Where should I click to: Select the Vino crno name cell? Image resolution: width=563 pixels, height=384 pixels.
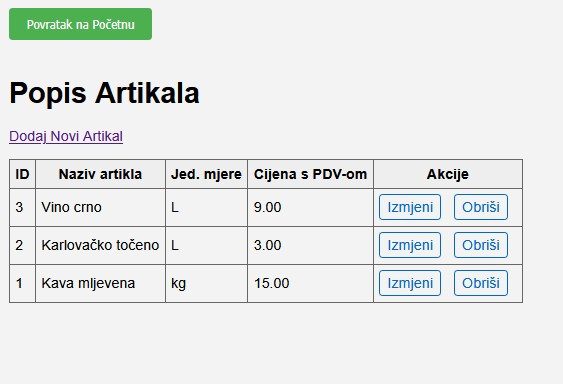[x=101, y=207]
